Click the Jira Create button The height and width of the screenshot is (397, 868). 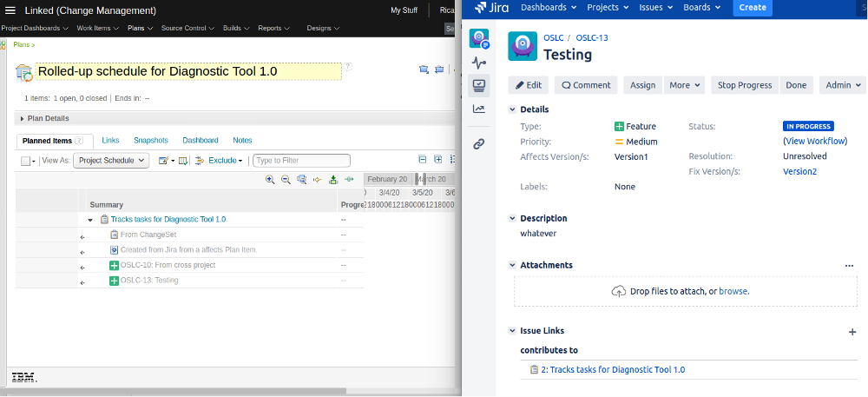(753, 8)
